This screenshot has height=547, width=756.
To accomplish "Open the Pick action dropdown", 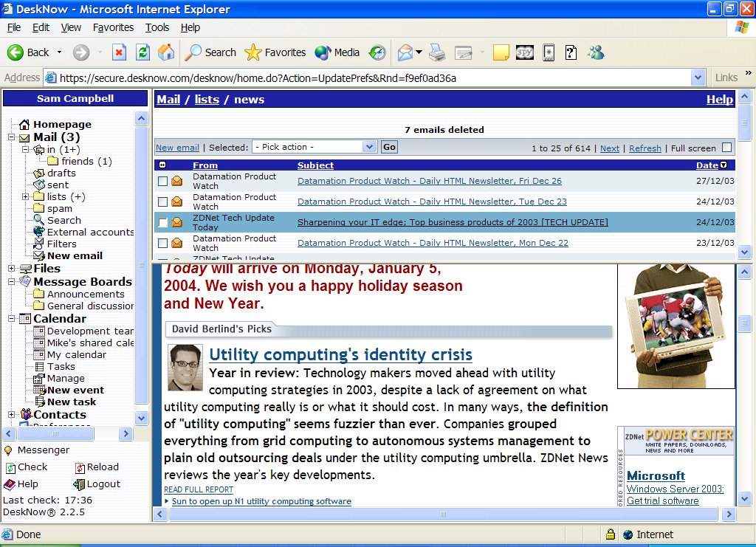I will click(x=315, y=147).
